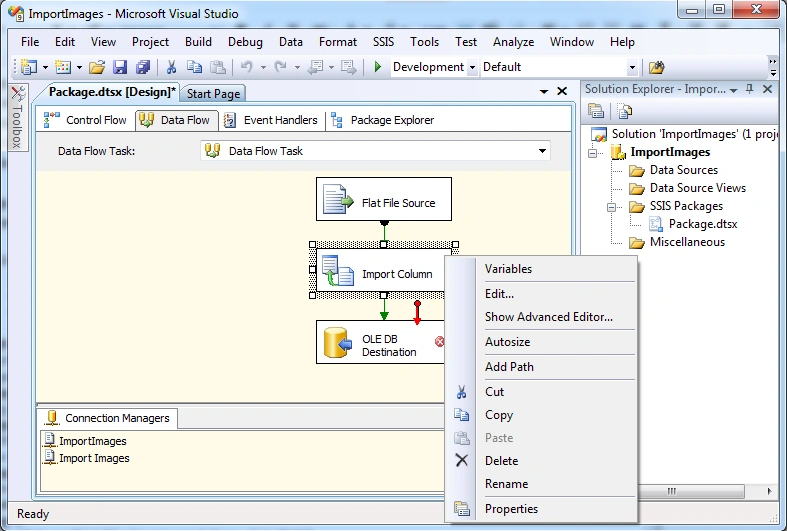Viewport: 787px width, 531px height.
Task: Open the Undo history dropdown arrow
Action: pos(263,67)
